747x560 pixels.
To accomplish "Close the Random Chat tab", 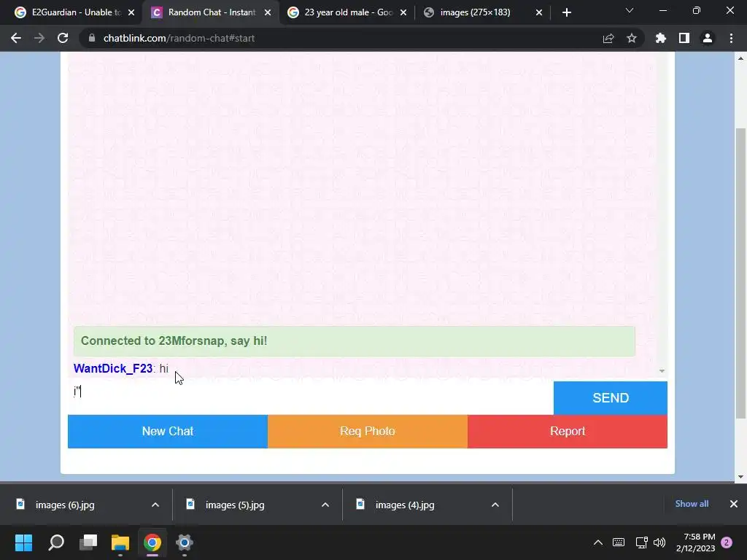I will coord(268,12).
